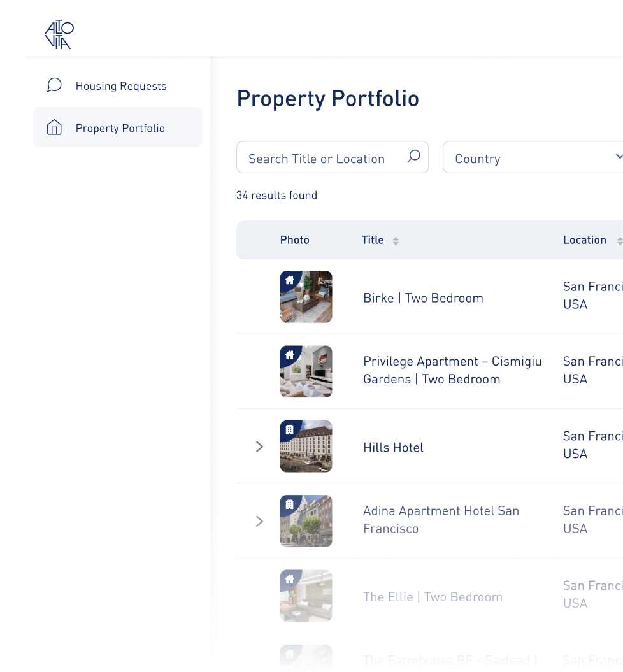Open The Ellie | Two Bedroom listing
623x672 pixels.
[x=433, y=597]
